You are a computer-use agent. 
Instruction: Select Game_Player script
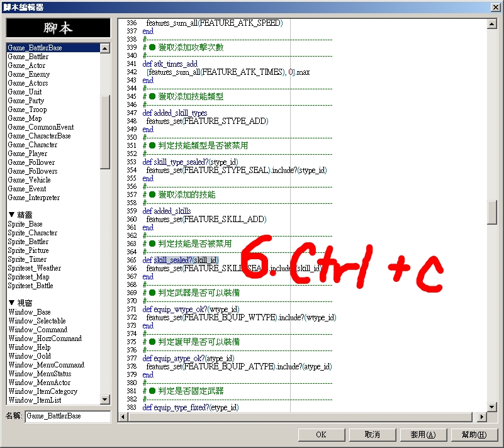(x=28, y=154)
